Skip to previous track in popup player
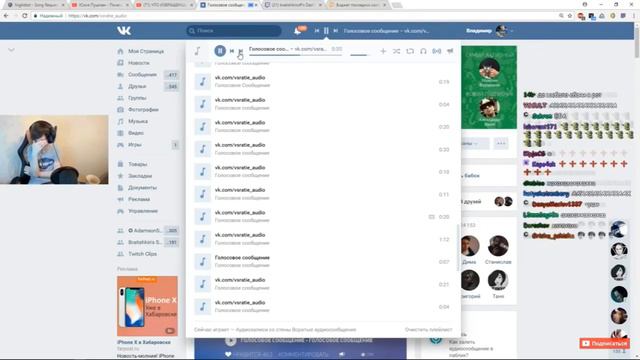 pos(231,51)
